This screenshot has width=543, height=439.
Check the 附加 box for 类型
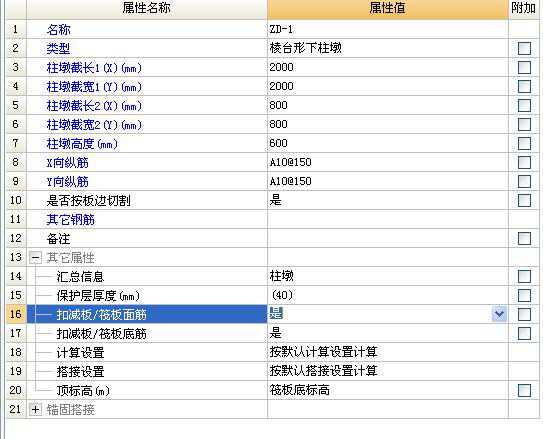coord(524,48)
